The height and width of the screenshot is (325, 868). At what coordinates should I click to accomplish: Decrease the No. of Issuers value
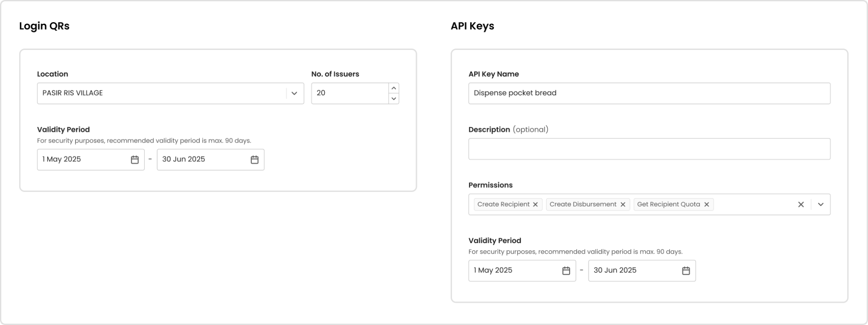(x=393, y=98)
